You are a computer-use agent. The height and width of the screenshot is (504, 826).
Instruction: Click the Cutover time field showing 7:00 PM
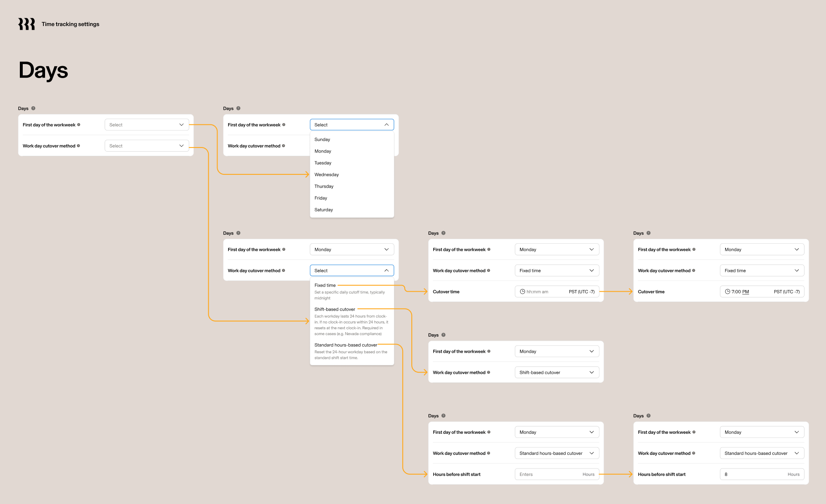[x=762, y=292]
